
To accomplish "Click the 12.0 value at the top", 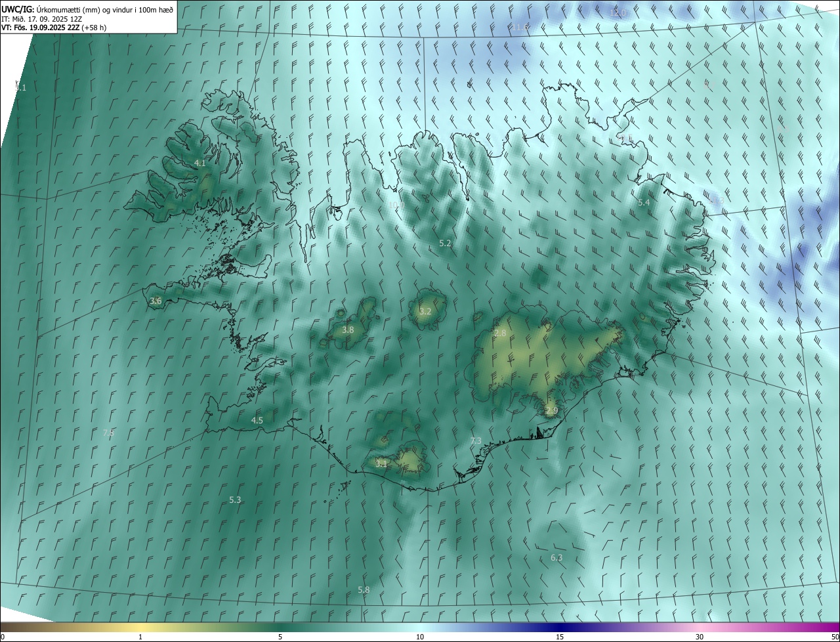I will (x=618, y=13).
